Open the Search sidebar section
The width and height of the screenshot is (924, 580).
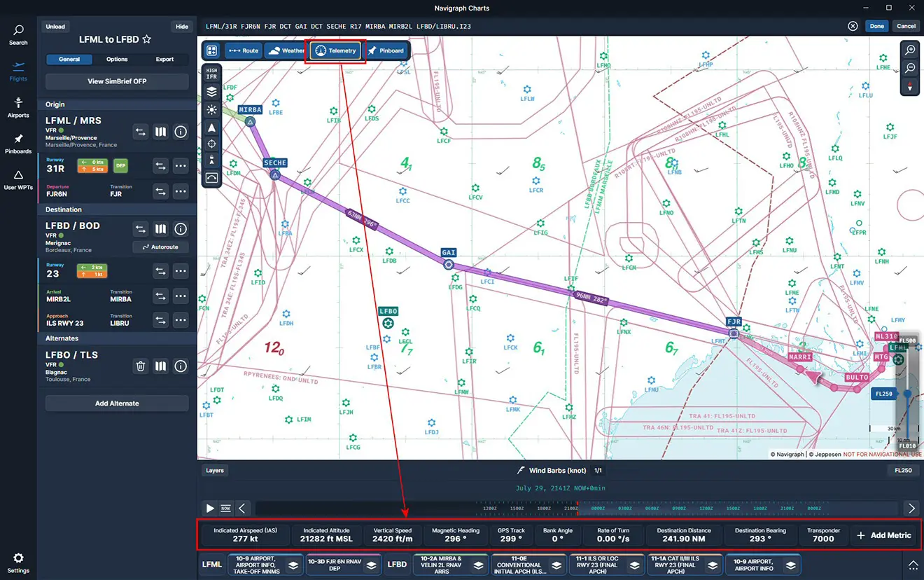(x=18, y=35)
